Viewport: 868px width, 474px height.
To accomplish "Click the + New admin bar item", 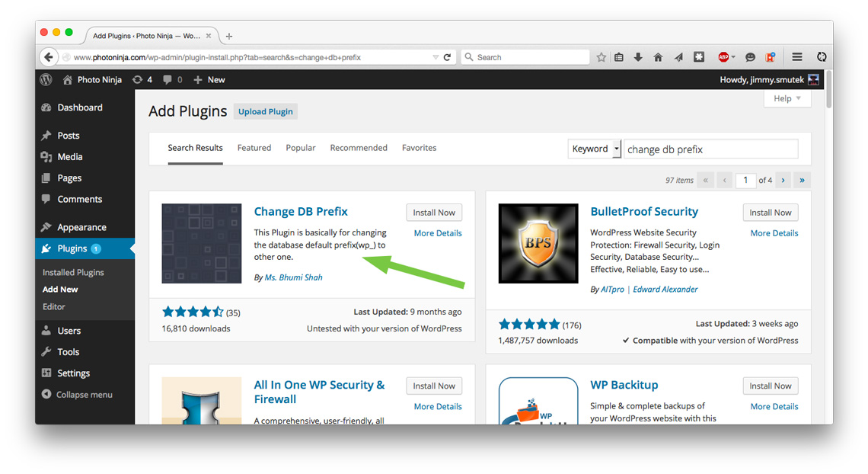I will pos(209,80).
